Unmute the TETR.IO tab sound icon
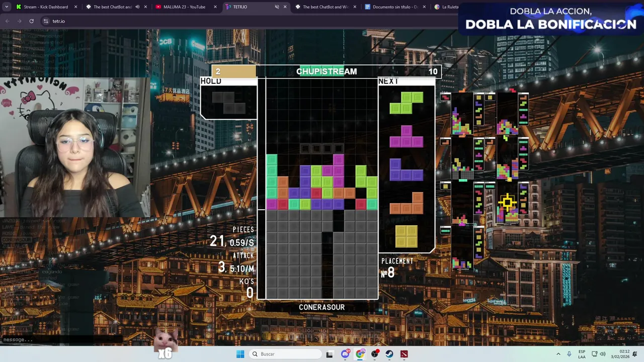Viewport: 644px width, 362px height. pyautogui.click(x=277, y=7)
